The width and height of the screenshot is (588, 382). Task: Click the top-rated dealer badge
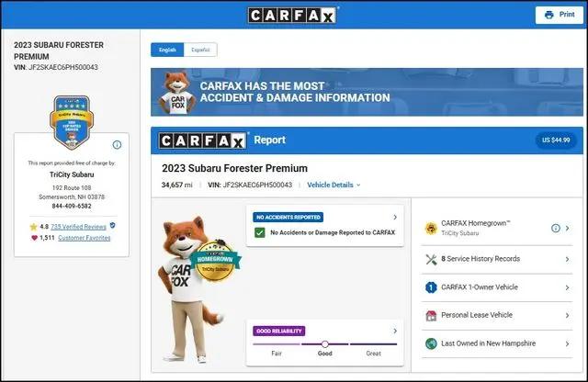[72, 122]
